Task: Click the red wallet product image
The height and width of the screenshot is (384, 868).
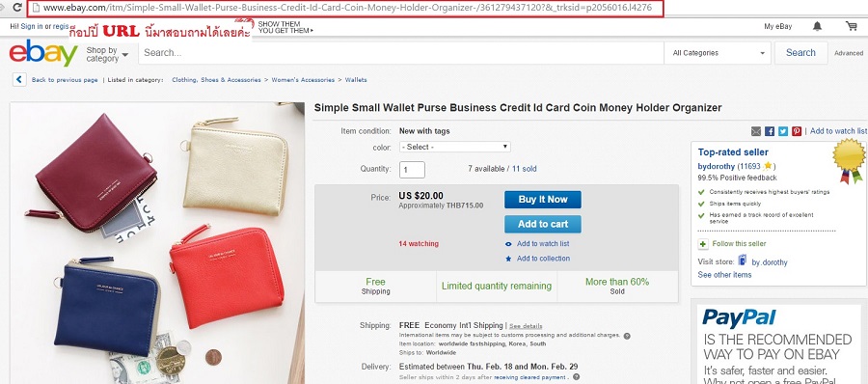Action: coord(227,274)
